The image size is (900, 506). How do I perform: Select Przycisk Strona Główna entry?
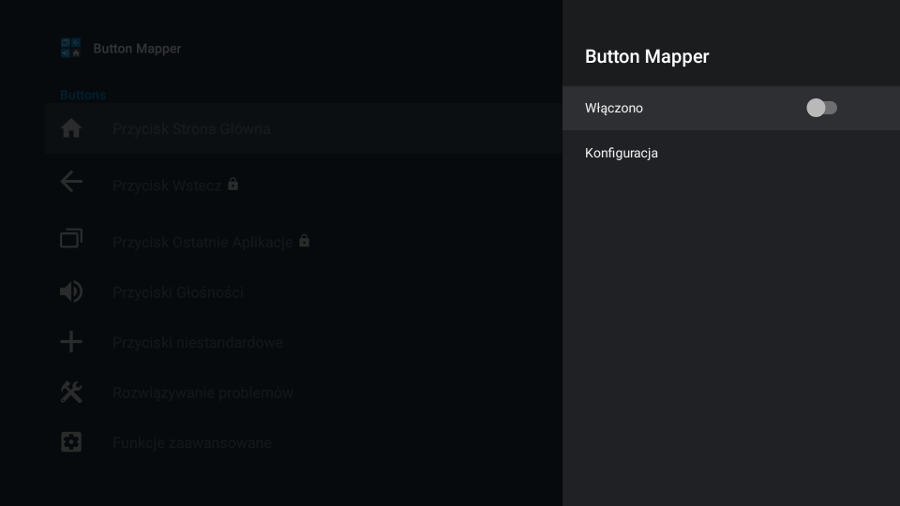tap(304, 129)
